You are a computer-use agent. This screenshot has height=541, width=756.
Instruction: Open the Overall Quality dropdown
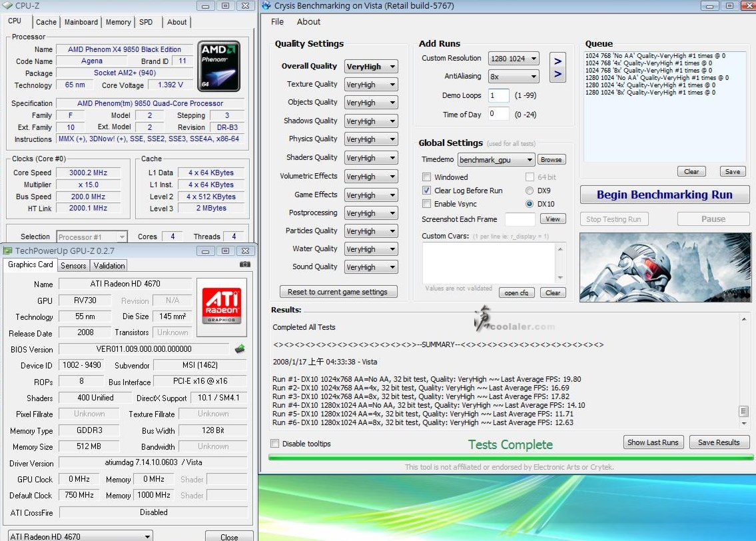[371, 67]
